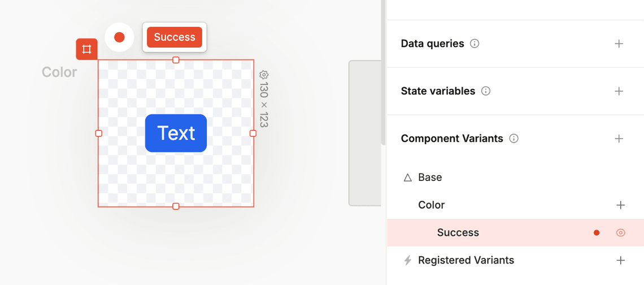Toggle visibility of the Success variant
The image size is (644, 285).
click(620, 232)
